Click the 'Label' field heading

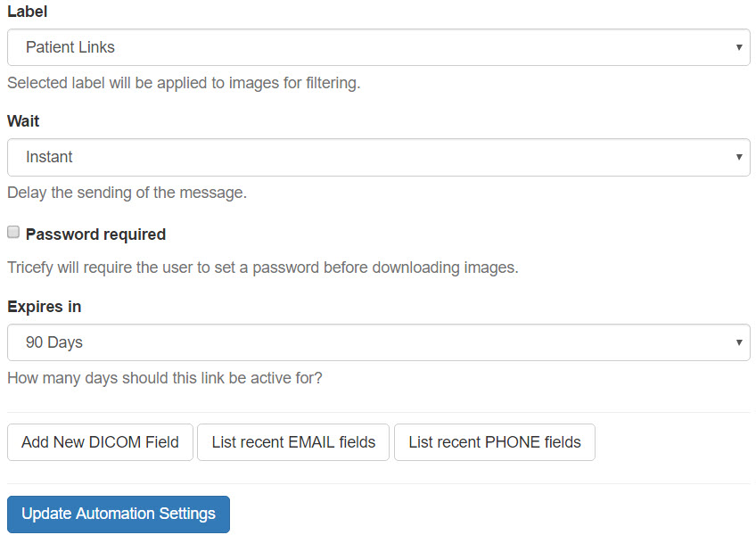[27, 12]
